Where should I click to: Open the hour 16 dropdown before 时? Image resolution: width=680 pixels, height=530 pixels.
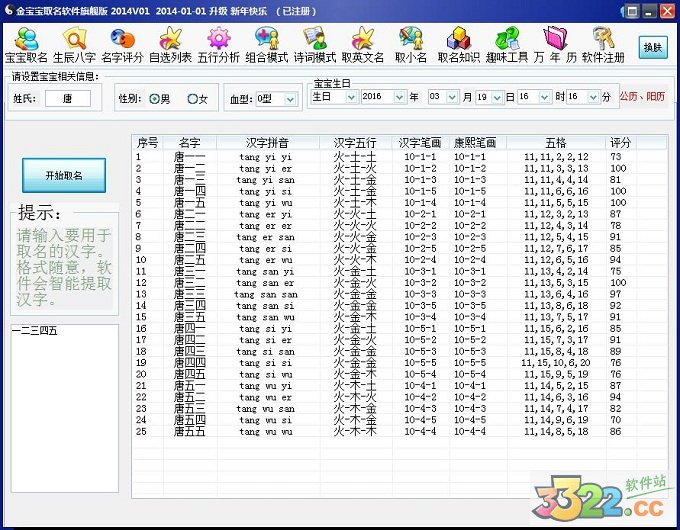534,97
